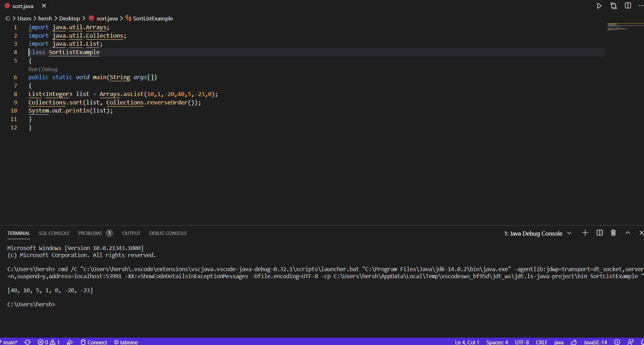Open the terminal selector Java Debug Console dropdown
This screenshot has width=644, height=345.
click(538, 234)
